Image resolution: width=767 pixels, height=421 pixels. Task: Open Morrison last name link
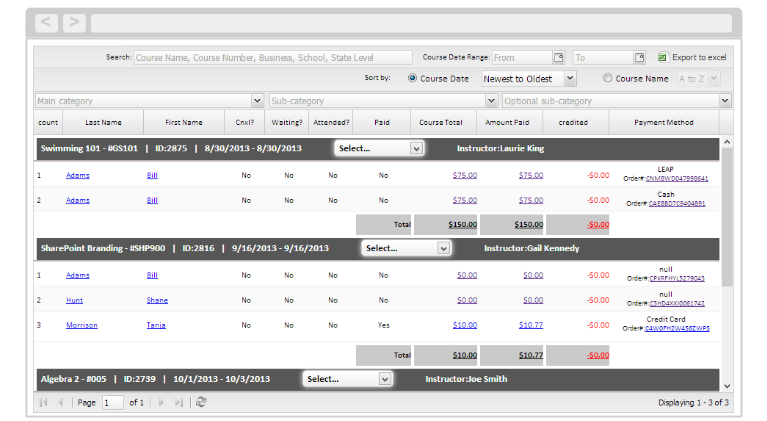point(82,325)
